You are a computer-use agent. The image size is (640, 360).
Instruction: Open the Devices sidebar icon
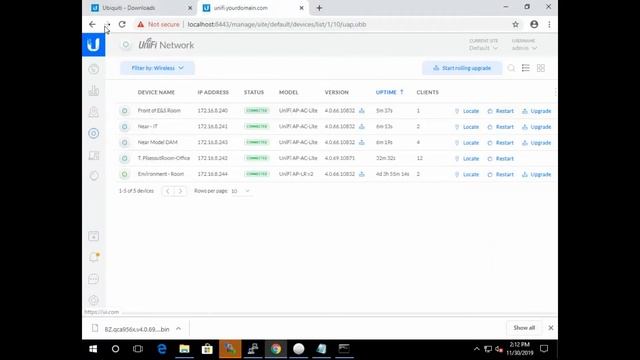click(93, 133)
